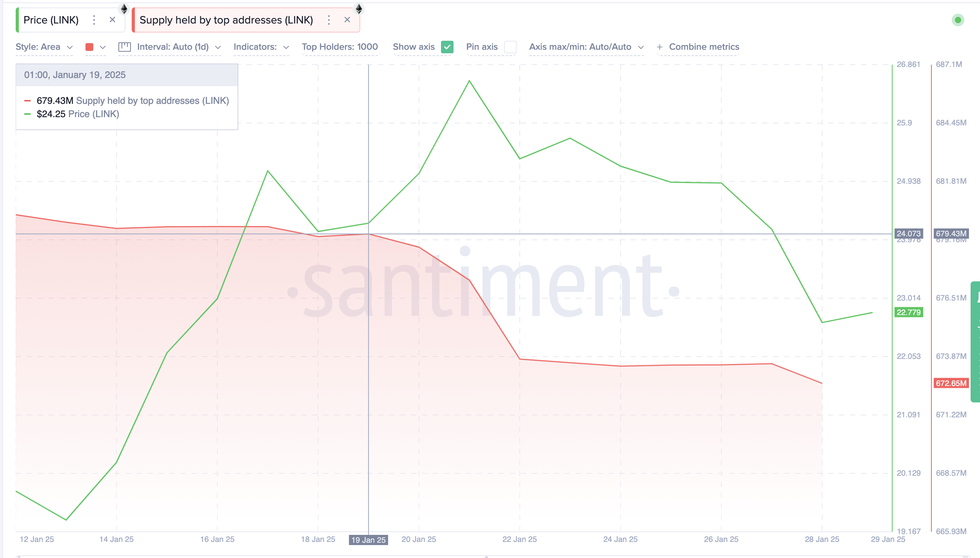This screenshot has width=980, height=558.
Task: Click the 26.861 price axis label
Action: click(x=908, y=64)
